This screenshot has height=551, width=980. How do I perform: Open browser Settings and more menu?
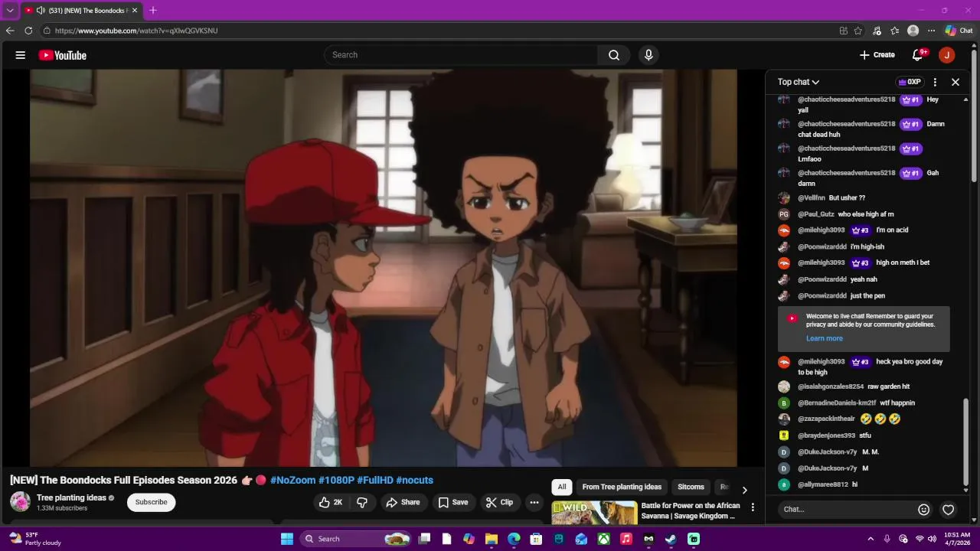click(x=931, y=31)
